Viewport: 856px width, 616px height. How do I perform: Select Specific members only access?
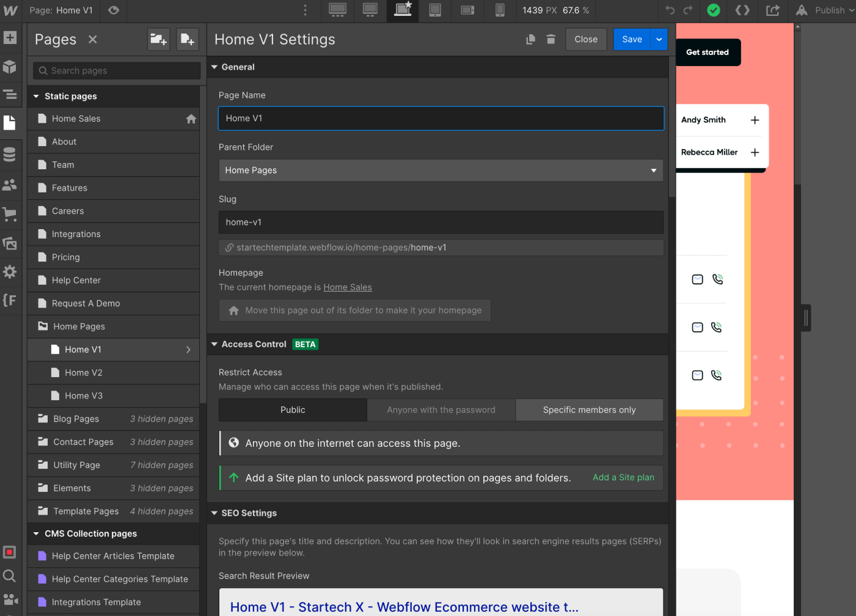pos(589,409)
